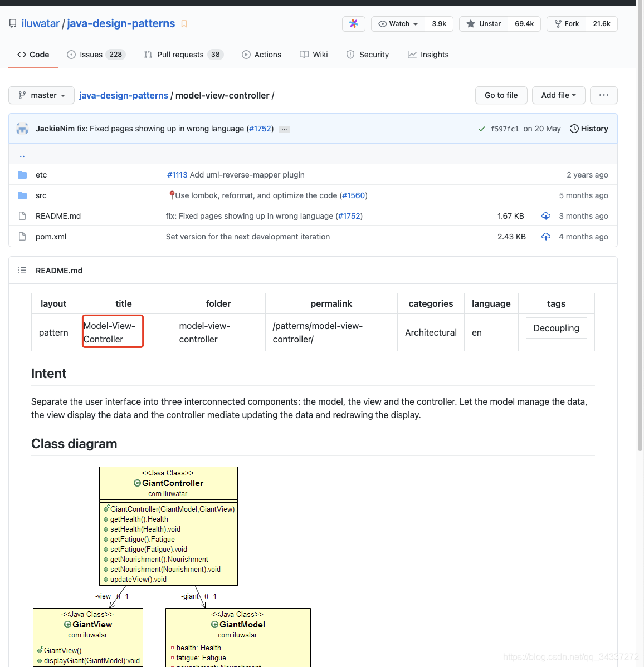The height and width of the screenshot is (667, 644).
Task: Click the GiantController class diagram image
Action: [168, 526]
